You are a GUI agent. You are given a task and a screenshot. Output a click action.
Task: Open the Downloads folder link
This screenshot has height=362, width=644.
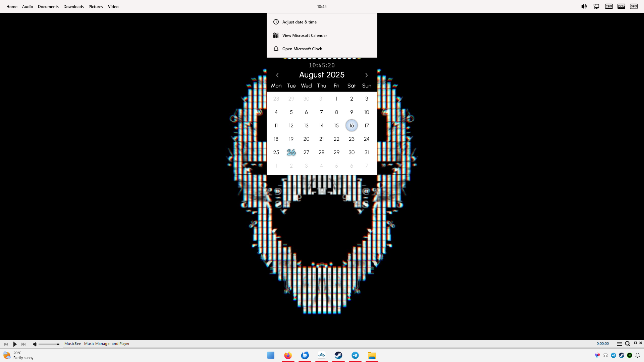pyautogui.click(x=73, y=6)
